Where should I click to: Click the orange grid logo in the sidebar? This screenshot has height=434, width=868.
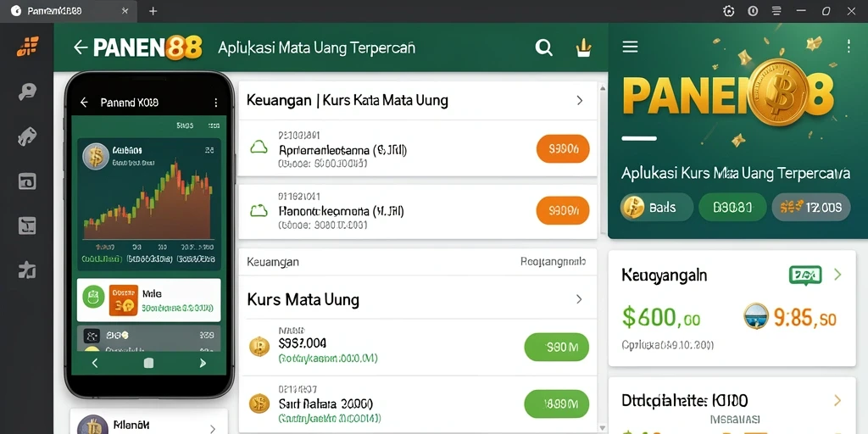(28, 47)
